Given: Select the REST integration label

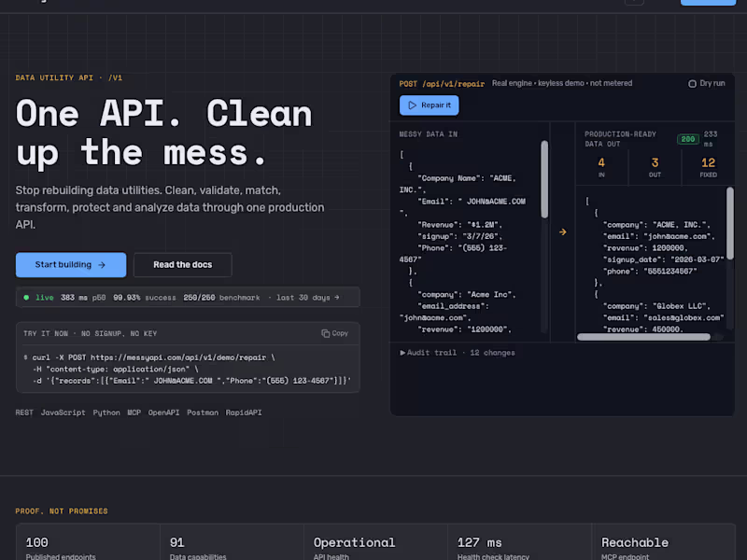Looking at the screenshot, I should tap(24, 413).
